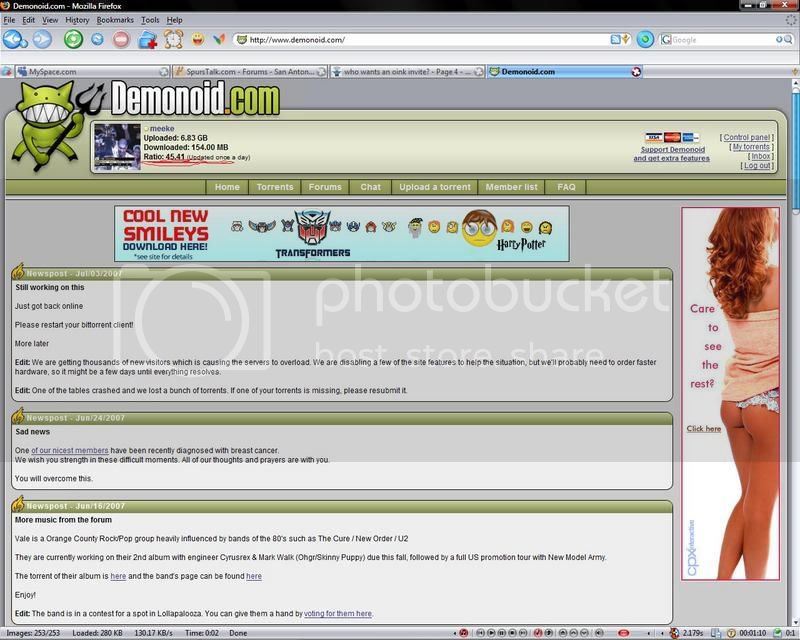Click Upload a torrent in the navigation bar
The width and height of the screenshot is (800, 640).
coord(435,187)
